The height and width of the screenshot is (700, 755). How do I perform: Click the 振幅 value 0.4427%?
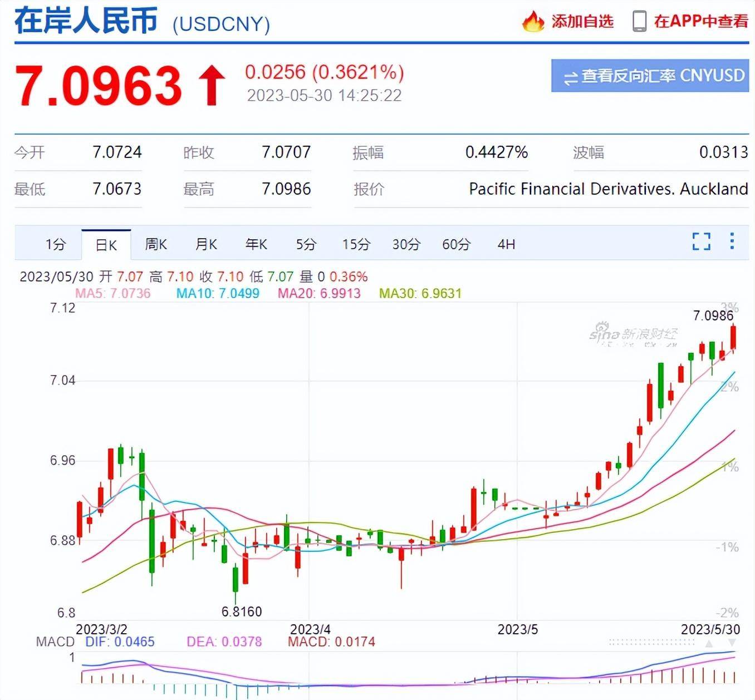click(x=497, y=152)
